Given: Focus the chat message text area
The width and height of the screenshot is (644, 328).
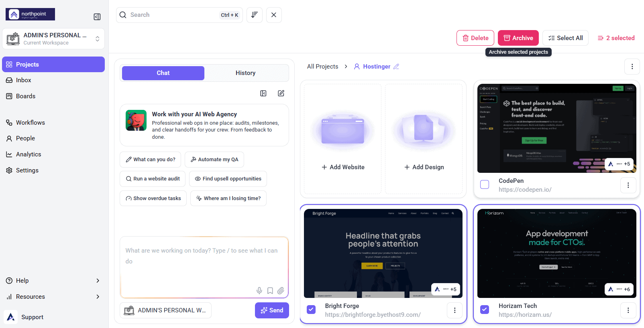Looking at the screenshot, I should tap(204, 267).
